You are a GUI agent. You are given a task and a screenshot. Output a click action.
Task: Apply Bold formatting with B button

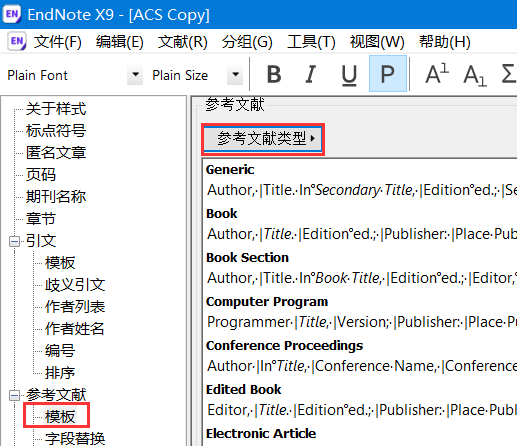[x=274, y=74]
